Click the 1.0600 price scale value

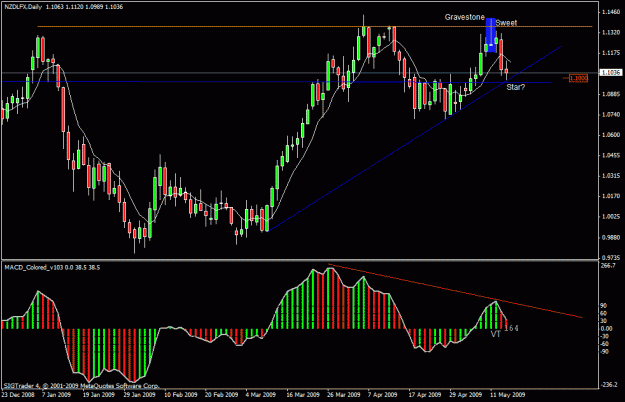tap(612, 135)
